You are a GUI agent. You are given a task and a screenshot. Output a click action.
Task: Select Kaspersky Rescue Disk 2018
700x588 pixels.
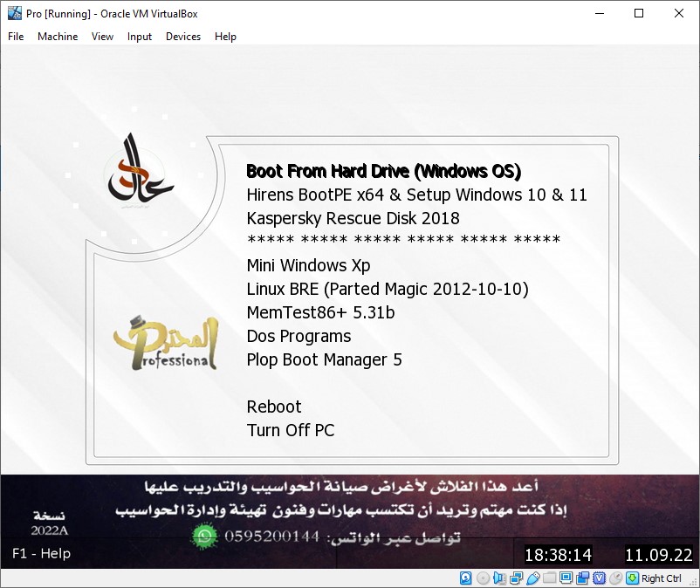[x=353, y=218]
